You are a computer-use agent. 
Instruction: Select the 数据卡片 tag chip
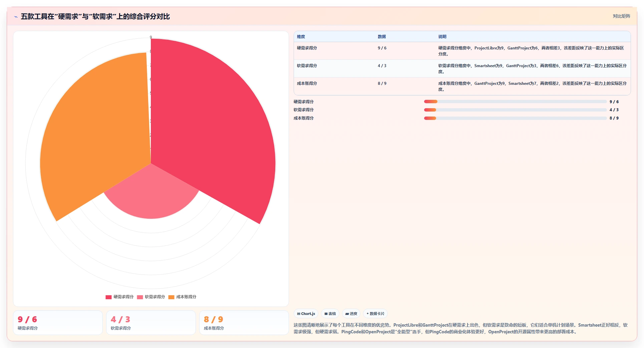coord(375,314)
